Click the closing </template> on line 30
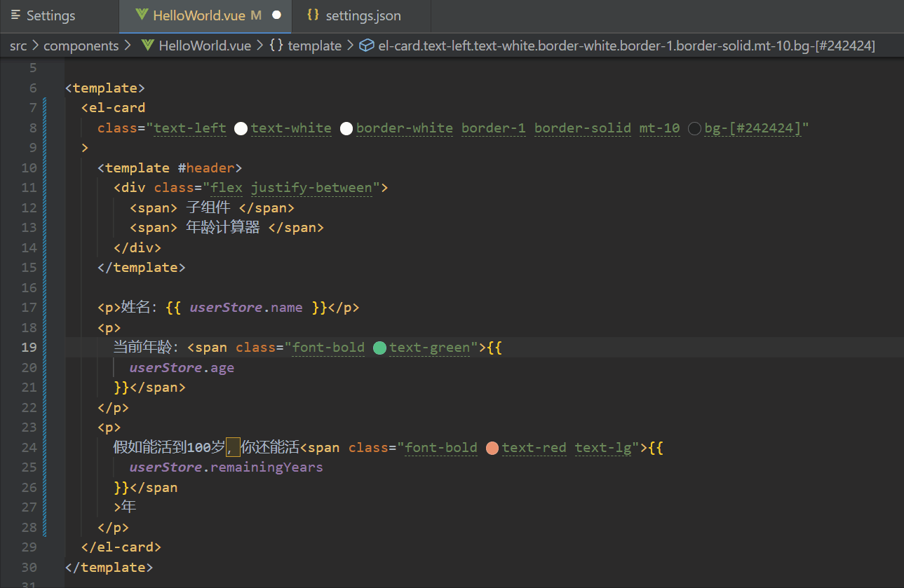 click(x=109, y=567)
